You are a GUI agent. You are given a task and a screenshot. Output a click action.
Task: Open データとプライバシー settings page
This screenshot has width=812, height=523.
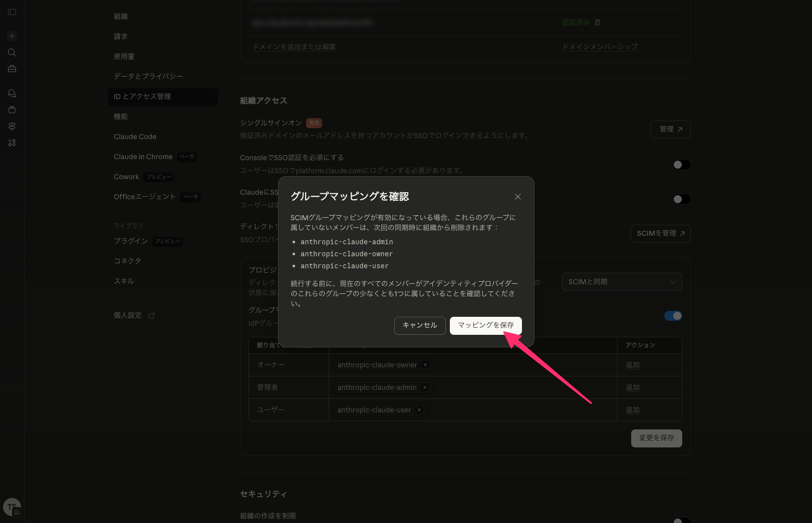coord(148,76)
